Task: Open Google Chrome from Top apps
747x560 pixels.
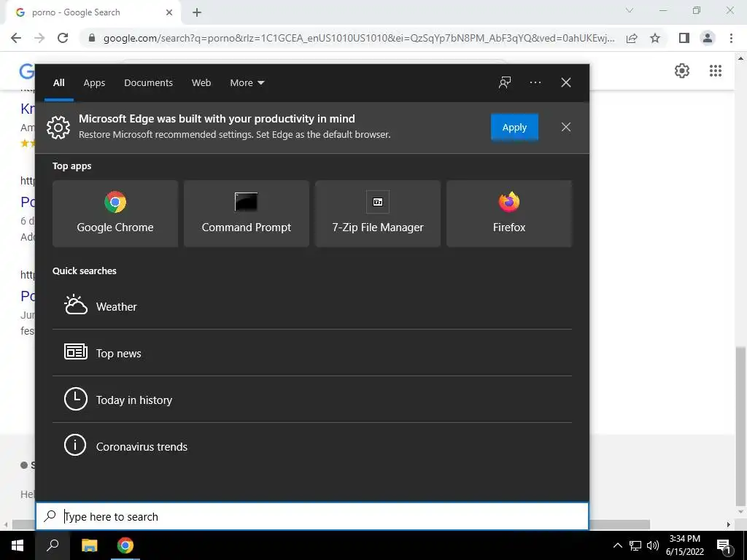Action: tap(115, 214)
